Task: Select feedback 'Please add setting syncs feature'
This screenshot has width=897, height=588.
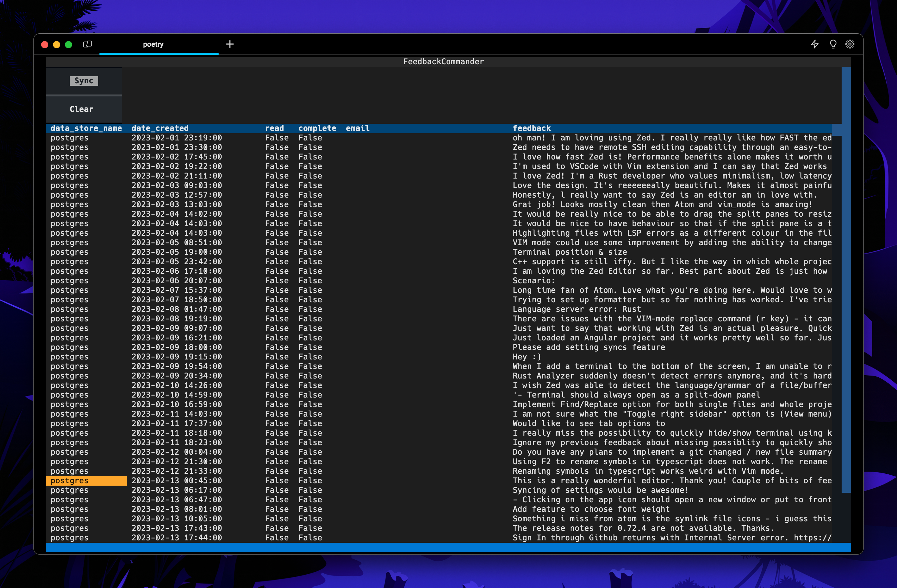Action: [x=588, y=347]
